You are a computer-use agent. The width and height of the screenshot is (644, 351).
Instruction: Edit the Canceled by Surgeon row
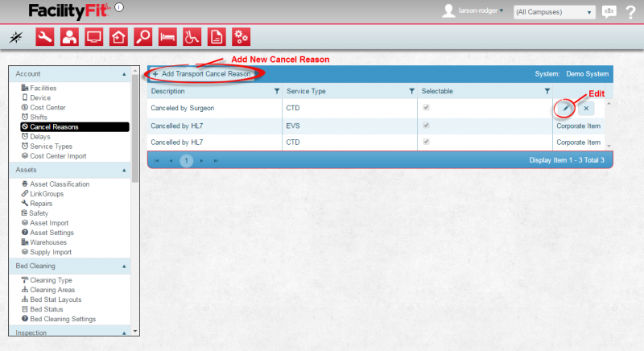(566, 109)
